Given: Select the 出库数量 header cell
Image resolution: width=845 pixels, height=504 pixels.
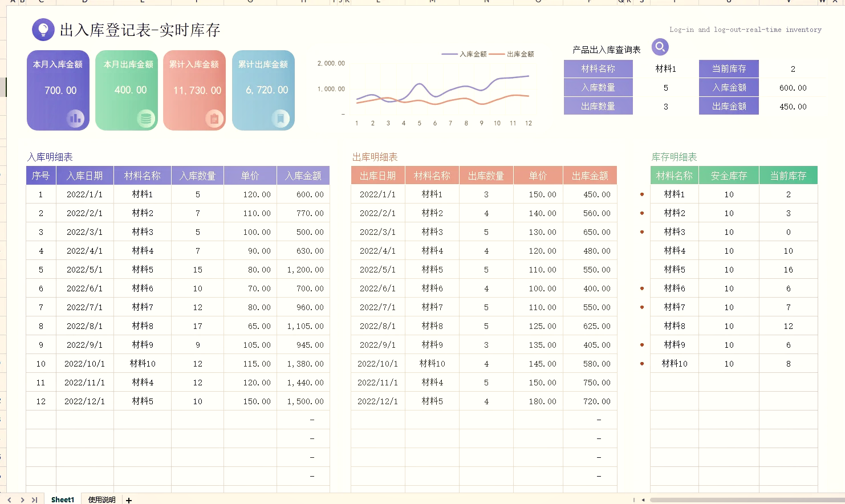Looking at the screenshot, I should 486,176.
